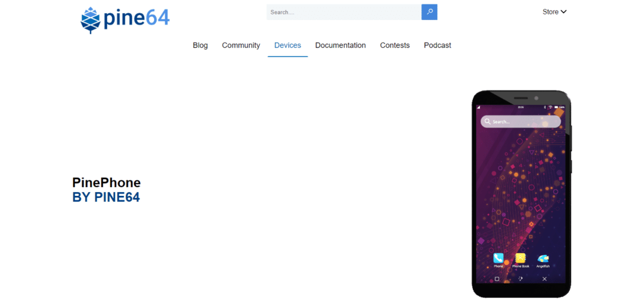Open the Blog menu item

(x=200, y=45)
